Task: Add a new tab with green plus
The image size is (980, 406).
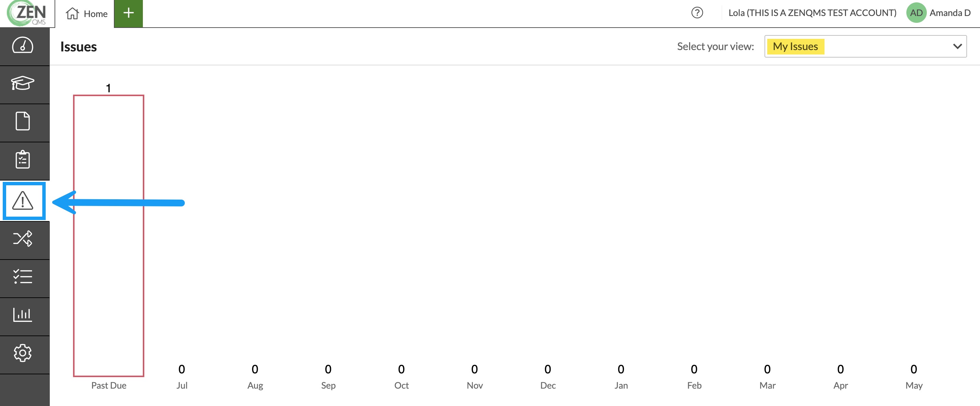Action: pos(129,13)
